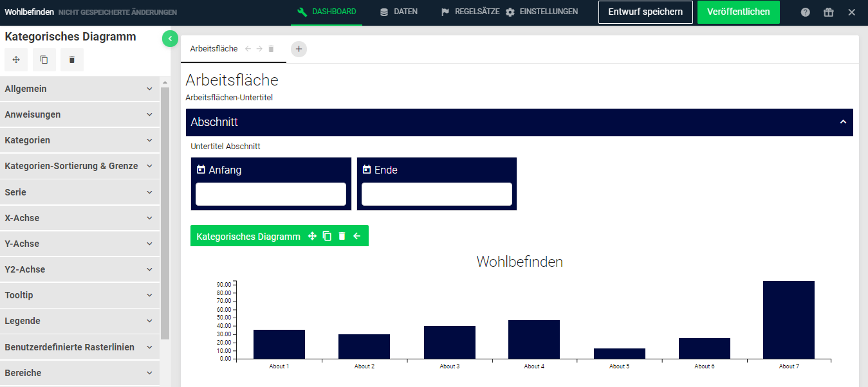The width and height of the screenshot is (868, 387).
Task: Click the calendar icon next to Anfang
Action: [201, 170]
